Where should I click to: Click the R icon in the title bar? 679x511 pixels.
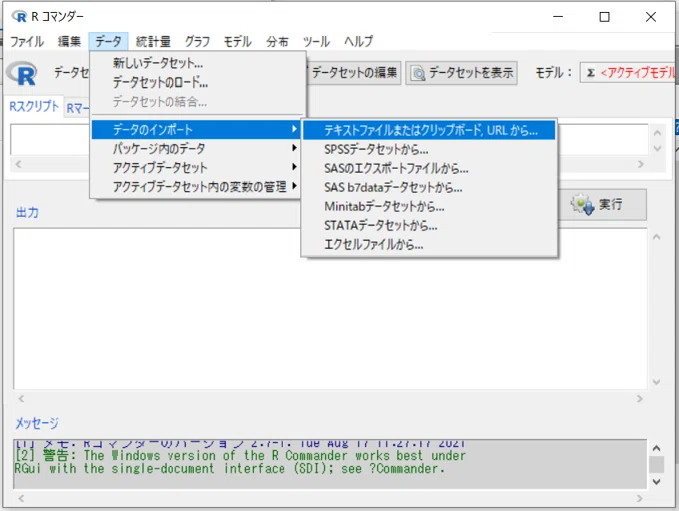(x=19, y=16)
